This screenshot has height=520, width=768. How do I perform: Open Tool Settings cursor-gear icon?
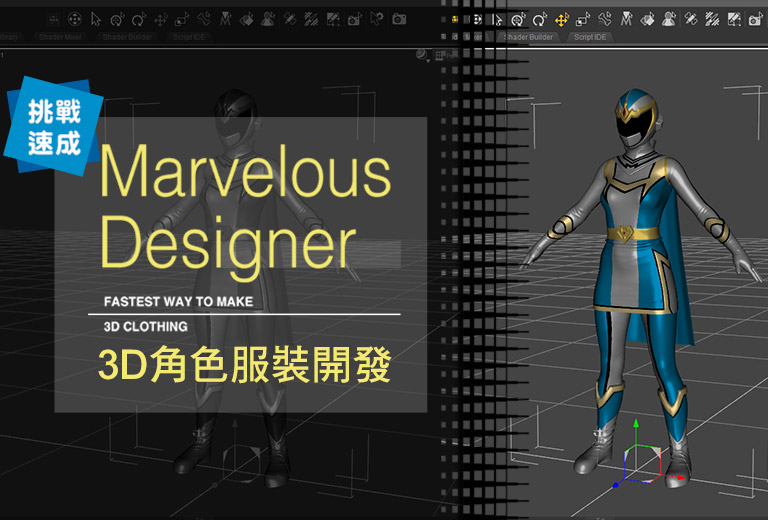pos(377,19)
